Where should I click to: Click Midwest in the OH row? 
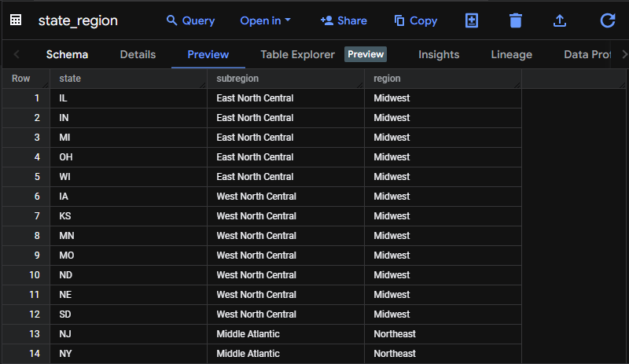coord(392,157)
